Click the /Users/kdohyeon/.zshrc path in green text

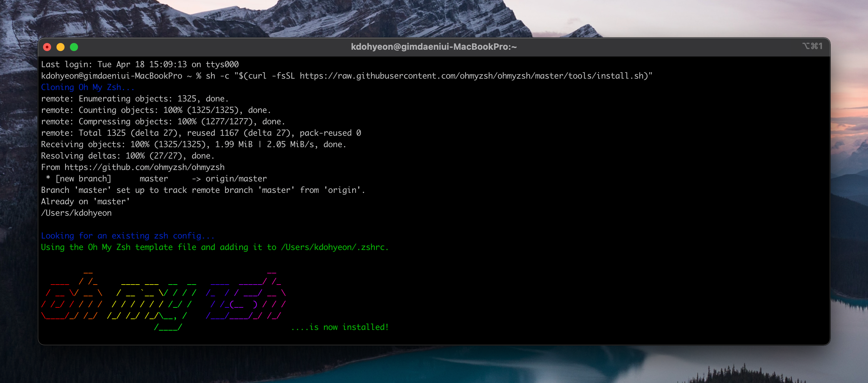(x=333, y=247)
